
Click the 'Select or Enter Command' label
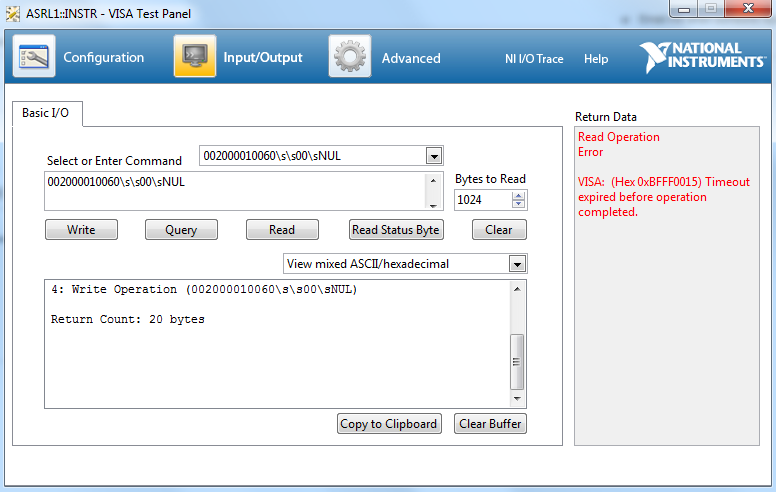114,161
